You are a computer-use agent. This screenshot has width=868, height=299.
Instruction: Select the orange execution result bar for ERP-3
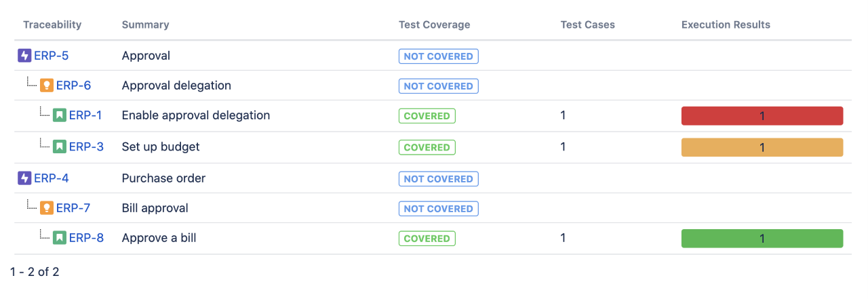click(762, 147)
